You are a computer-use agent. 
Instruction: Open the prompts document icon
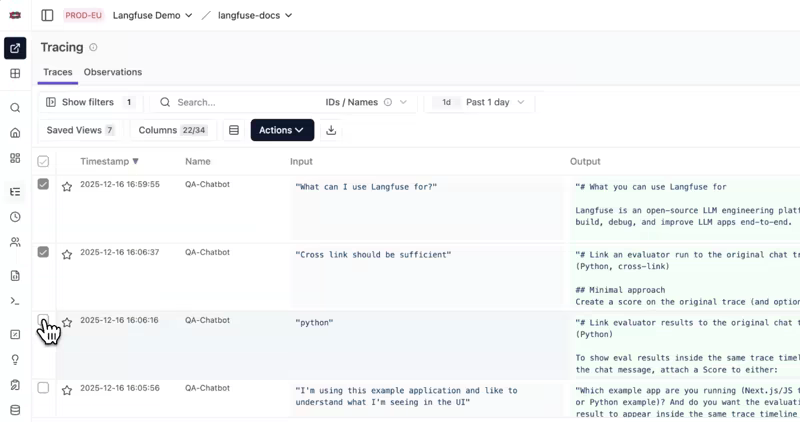click(15, 276)
